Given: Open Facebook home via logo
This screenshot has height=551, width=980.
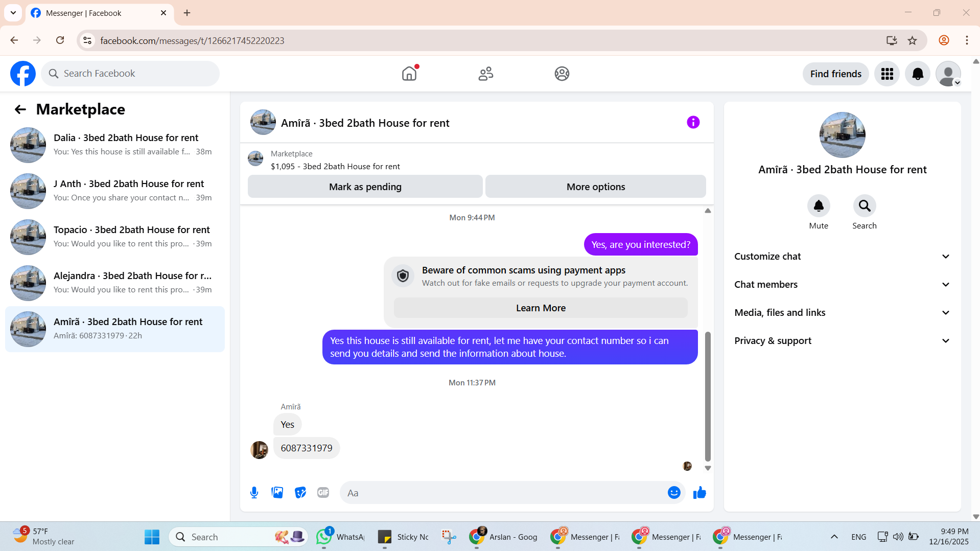Looking at the screenshot, I should (x=23, y=74).
